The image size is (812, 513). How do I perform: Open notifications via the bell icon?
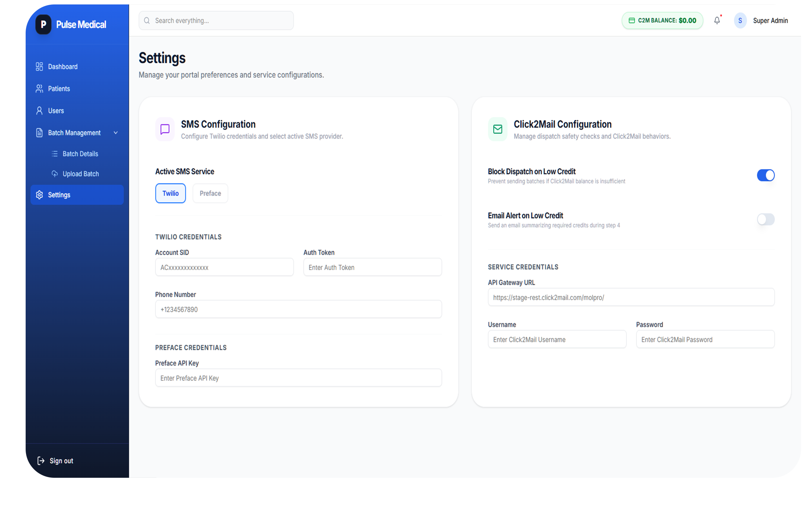pos(717,20)
